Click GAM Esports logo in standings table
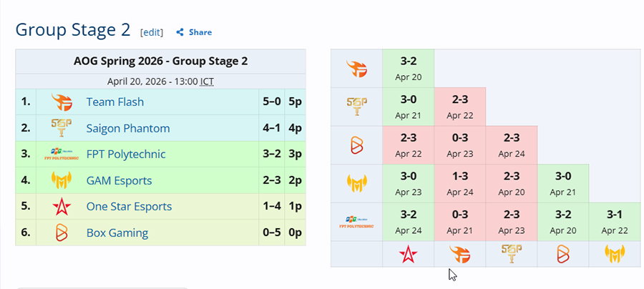Screen dimensions: 644x289 (x=62, y=180)
